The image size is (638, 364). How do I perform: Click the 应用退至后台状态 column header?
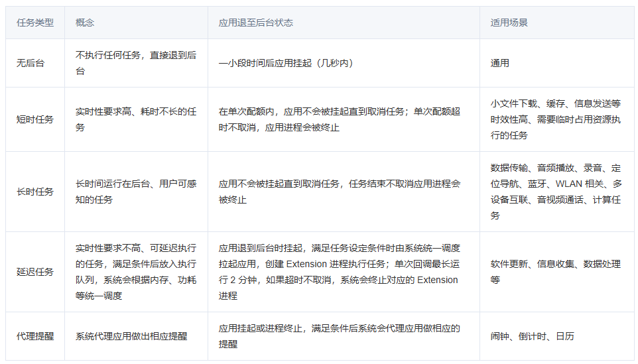tap(344, 23)
